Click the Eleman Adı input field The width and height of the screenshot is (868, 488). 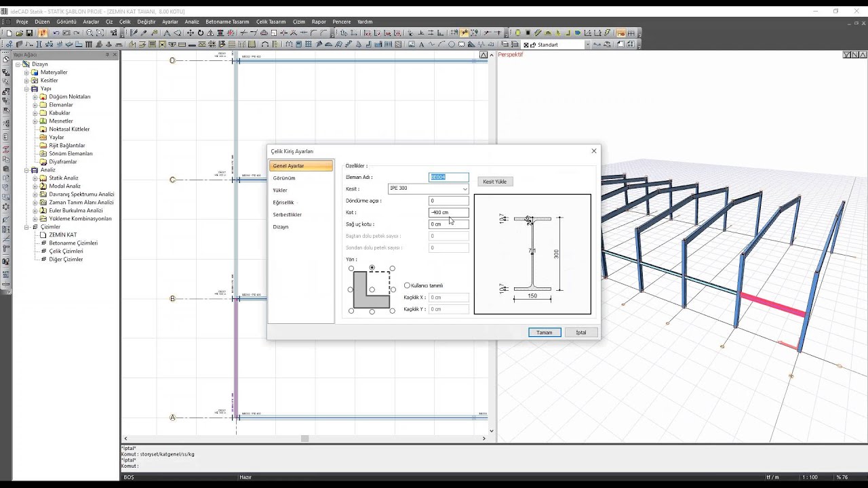[448, 177]
